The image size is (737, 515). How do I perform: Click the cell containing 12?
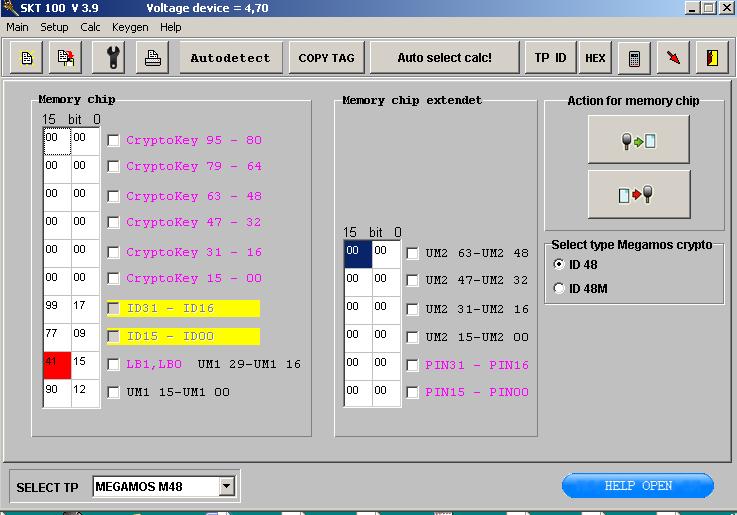point(86,393)
